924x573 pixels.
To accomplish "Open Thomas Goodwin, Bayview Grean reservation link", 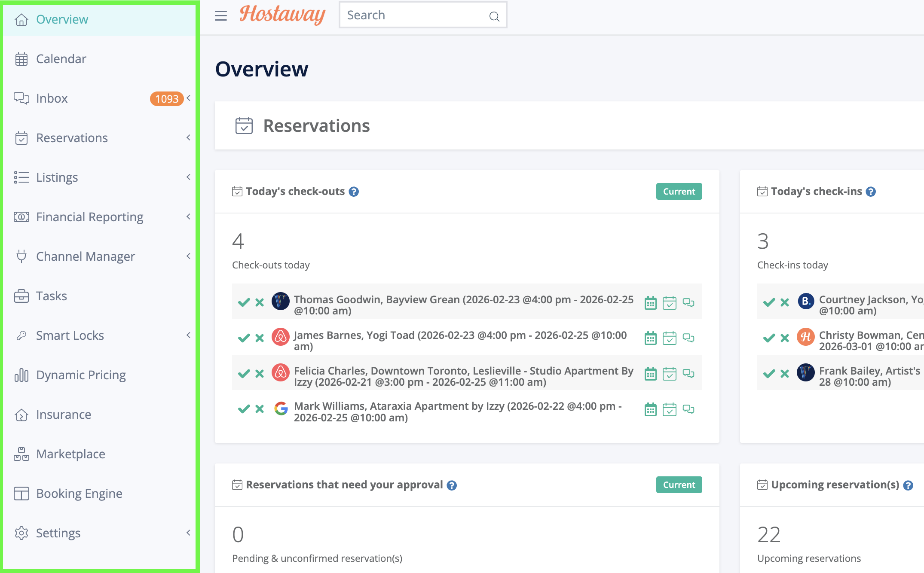I will tap(464, 305).
